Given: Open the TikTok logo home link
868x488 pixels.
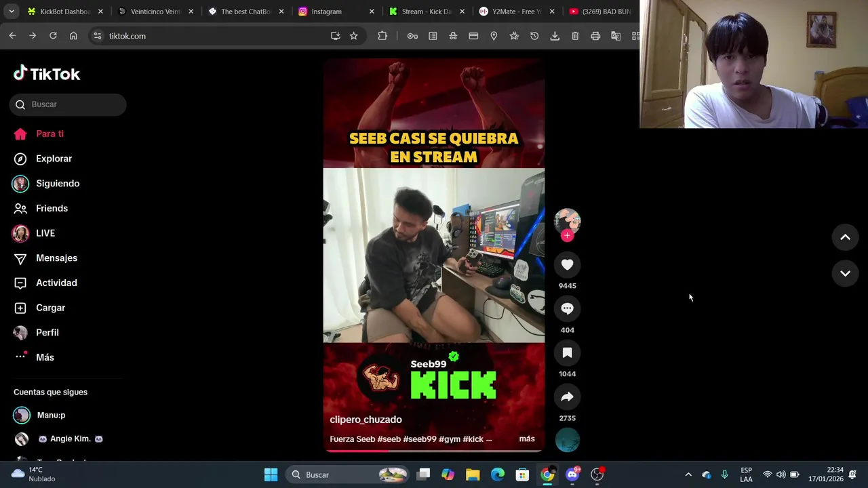Looking at the screenshot, I should click(47, 73).
